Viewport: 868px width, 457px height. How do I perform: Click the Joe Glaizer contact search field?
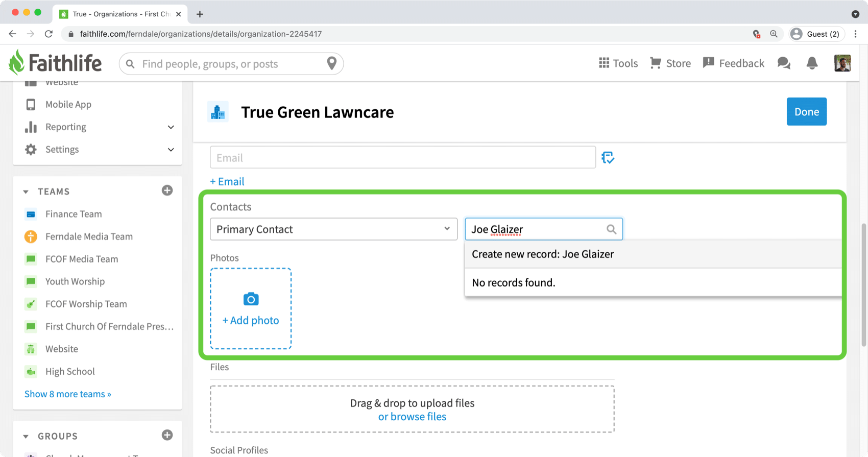pyautogui.click(x=544, y=229)
